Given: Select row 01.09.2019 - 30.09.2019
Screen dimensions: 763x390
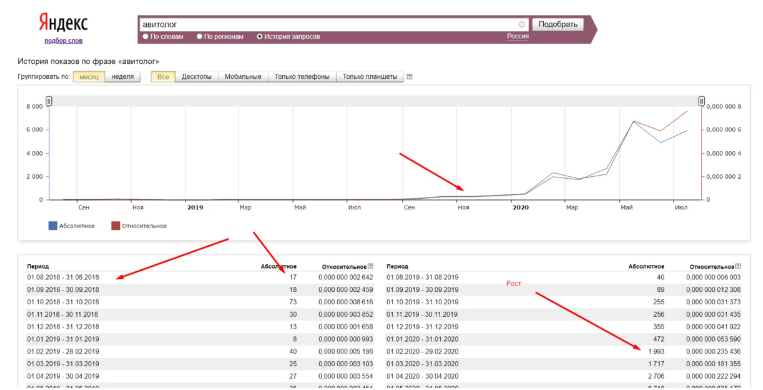Looking at the screenshot, I should click(563, 290).
